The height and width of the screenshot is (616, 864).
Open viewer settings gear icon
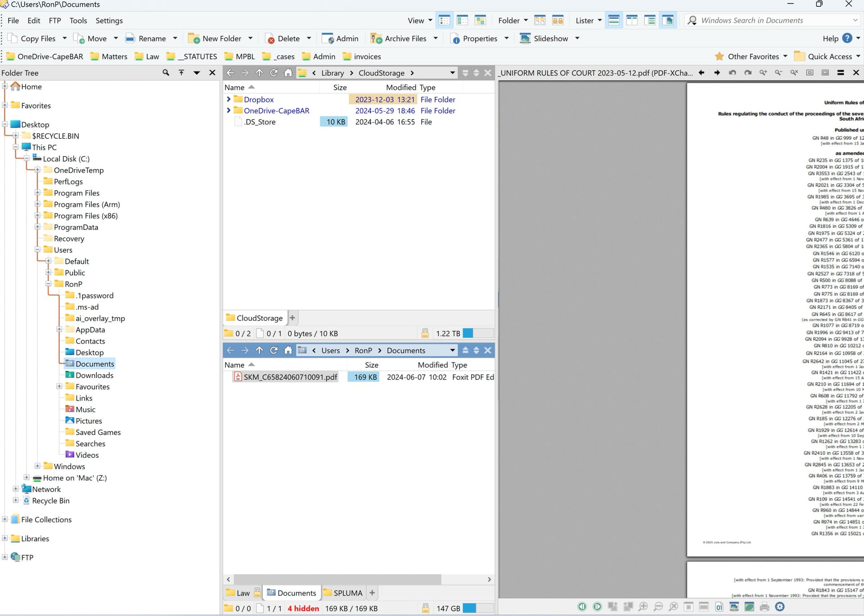780,607
